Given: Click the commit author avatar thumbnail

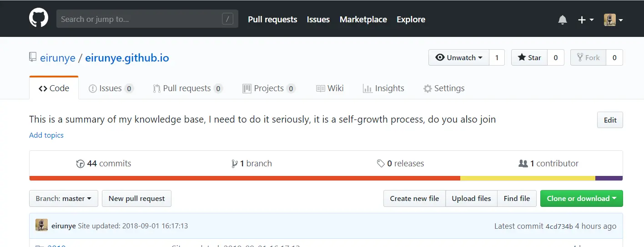Looking at the screenshot, I should [42, 225].
